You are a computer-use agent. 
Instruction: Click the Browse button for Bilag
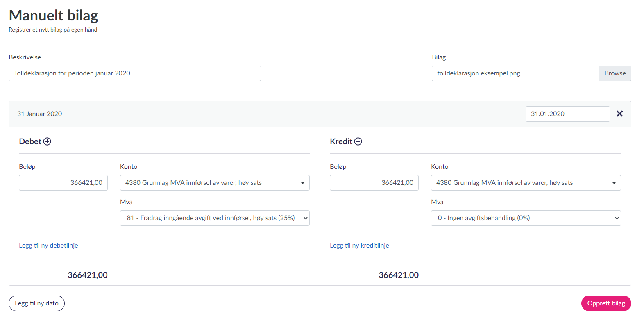point(615,73)
